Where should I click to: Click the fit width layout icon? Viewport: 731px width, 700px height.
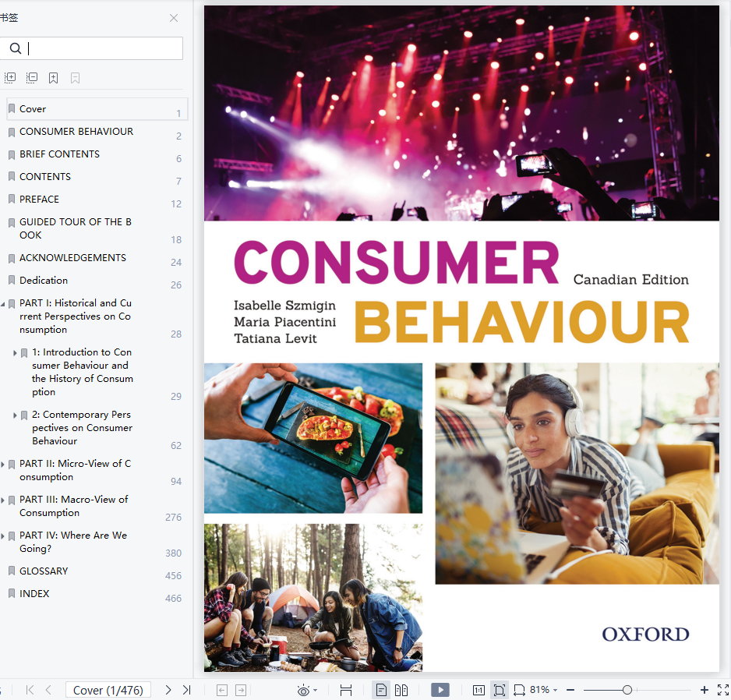(x=346, y=690)
